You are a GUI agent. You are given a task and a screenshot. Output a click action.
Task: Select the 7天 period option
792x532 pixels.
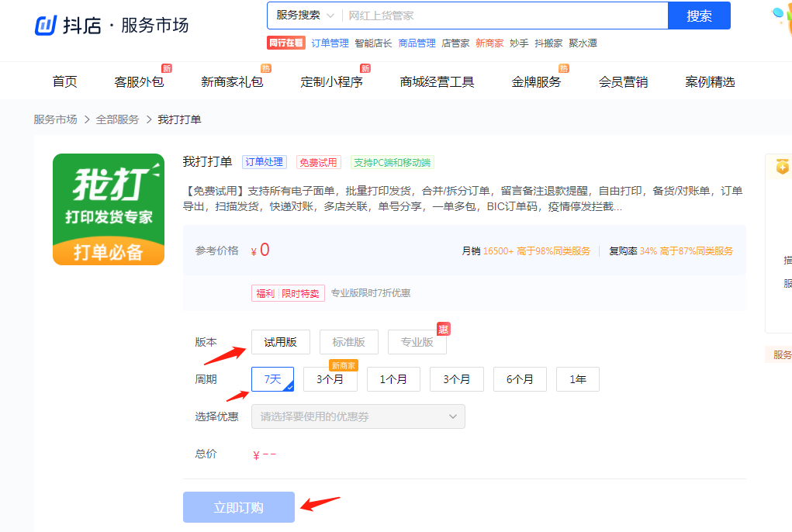click(273, 379)
